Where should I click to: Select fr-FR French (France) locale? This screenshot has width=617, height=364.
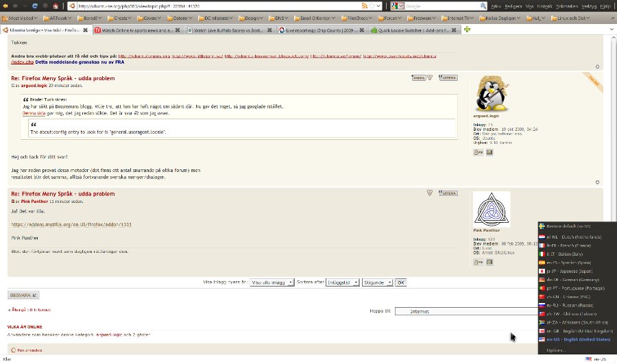click(577, 245)
